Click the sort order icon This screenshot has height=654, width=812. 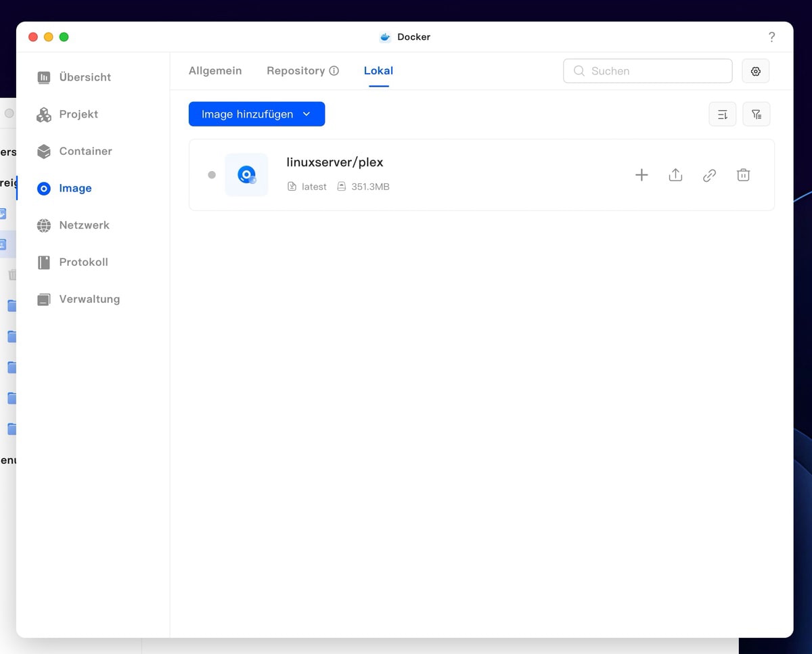[x=722, y=114]
